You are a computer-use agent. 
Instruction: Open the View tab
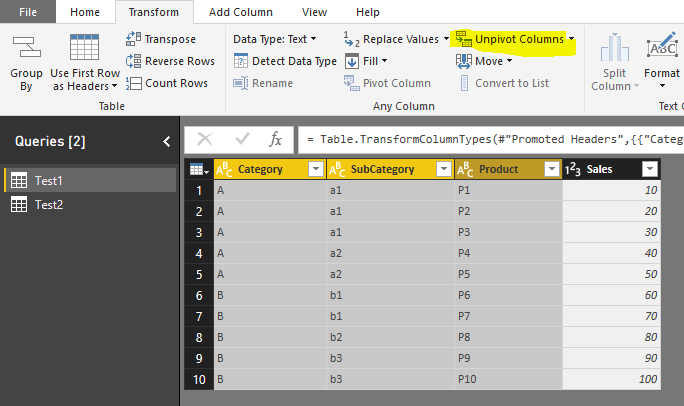click(315, 12)
